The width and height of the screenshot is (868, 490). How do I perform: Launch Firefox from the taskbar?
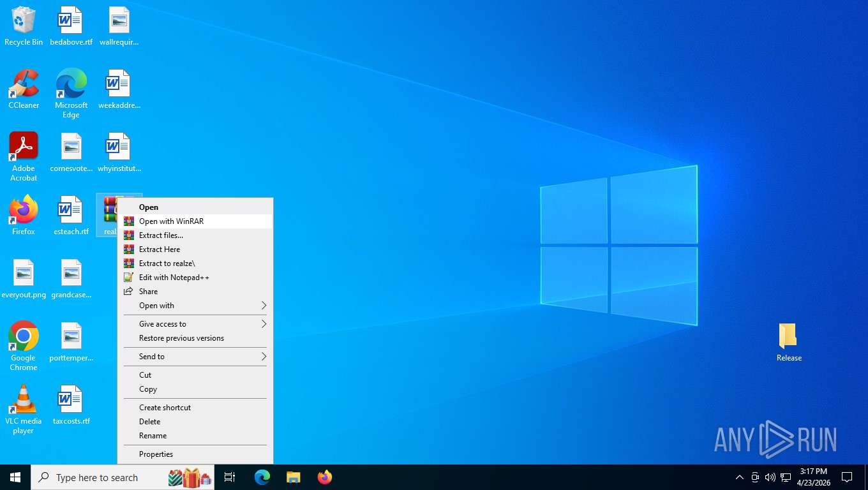pos(325,477)
